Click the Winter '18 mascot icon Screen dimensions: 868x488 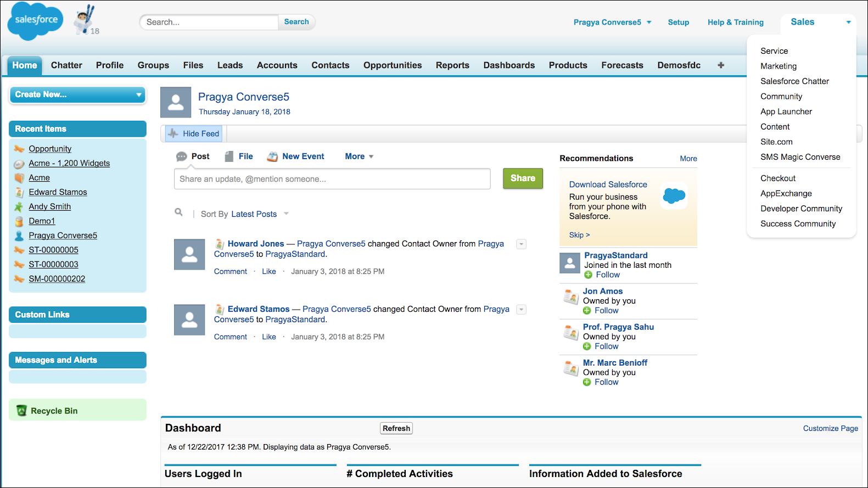[x=85, y=20]
